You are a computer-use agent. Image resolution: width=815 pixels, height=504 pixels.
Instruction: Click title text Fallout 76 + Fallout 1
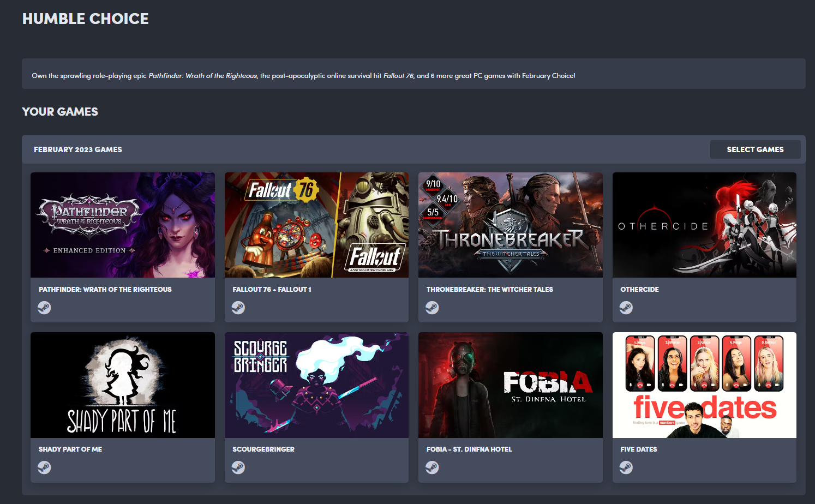[x=272, y=290]
